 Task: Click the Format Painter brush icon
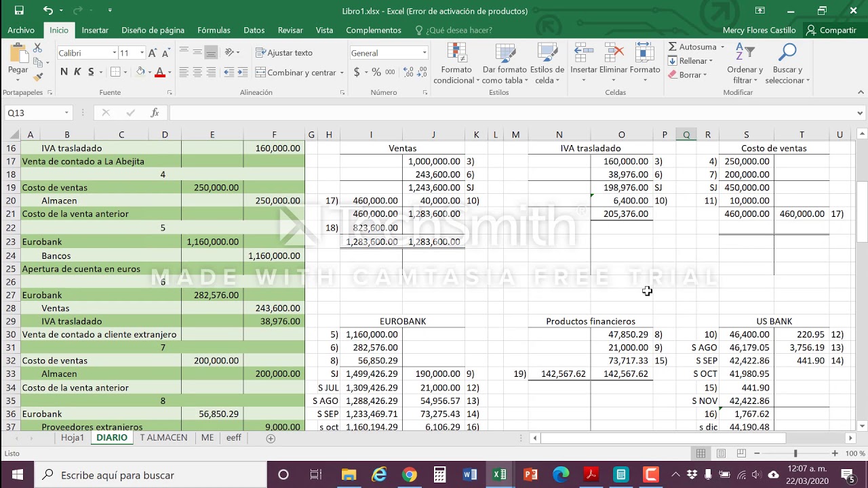[38, 78]
